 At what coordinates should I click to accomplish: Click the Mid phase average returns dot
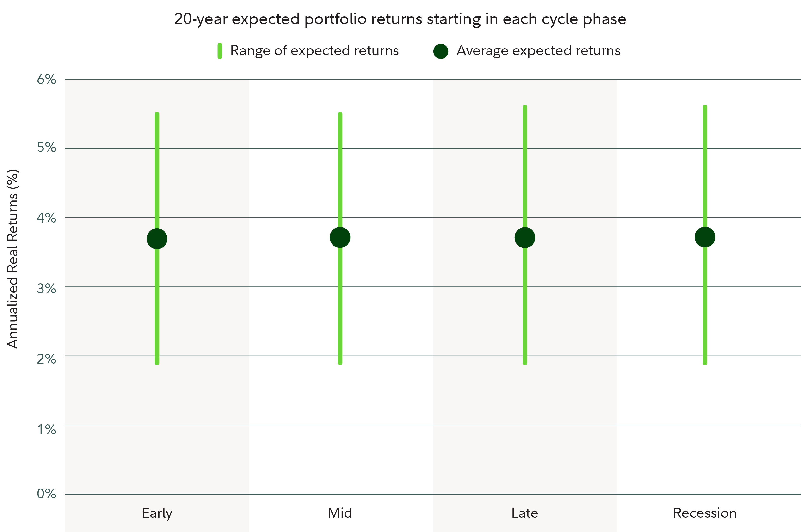[x=340, y=237]
